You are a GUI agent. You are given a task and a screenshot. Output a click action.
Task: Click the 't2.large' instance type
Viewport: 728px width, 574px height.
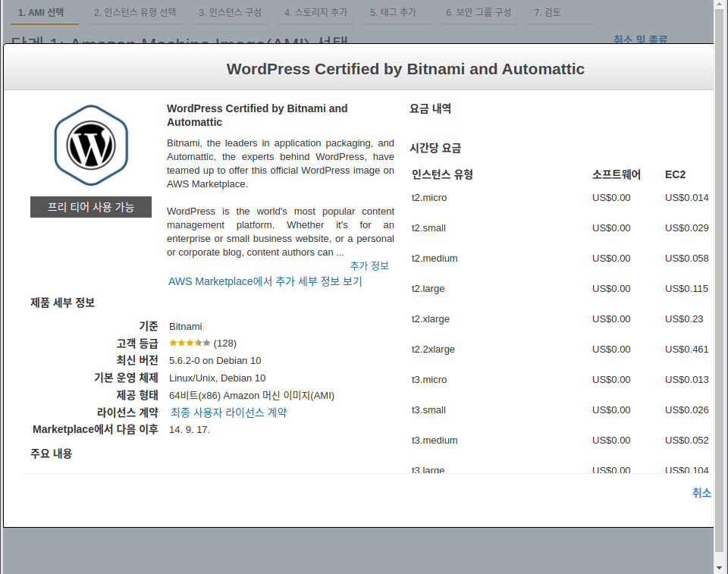428,289
